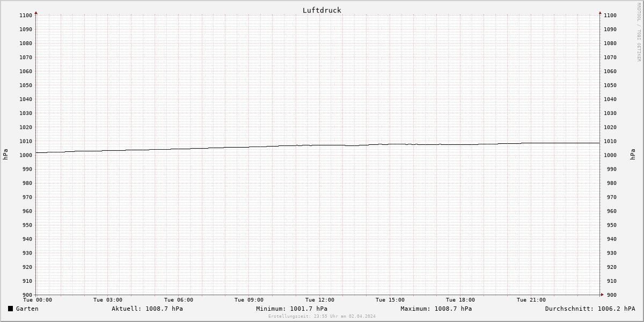The height and width of the screenshot is (322, 644).
Task: Click the 1010 label on left axis
Action: point(26,141)
